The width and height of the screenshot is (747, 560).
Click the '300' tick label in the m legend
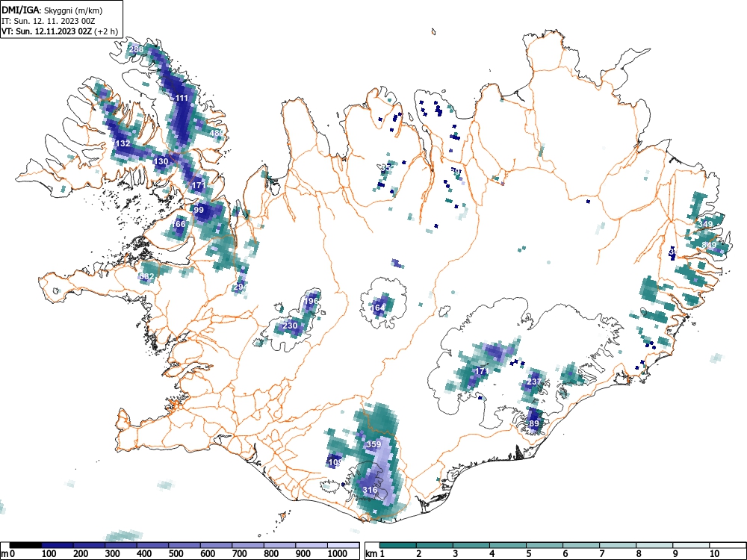[113, 554]
